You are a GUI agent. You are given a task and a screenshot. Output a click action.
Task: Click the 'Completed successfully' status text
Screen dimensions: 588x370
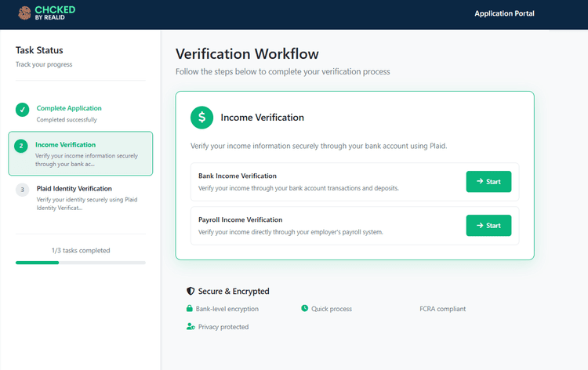pos(67,120)
